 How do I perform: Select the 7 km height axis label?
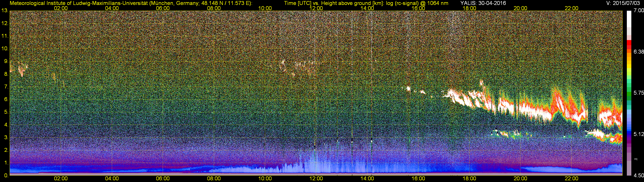6,87
